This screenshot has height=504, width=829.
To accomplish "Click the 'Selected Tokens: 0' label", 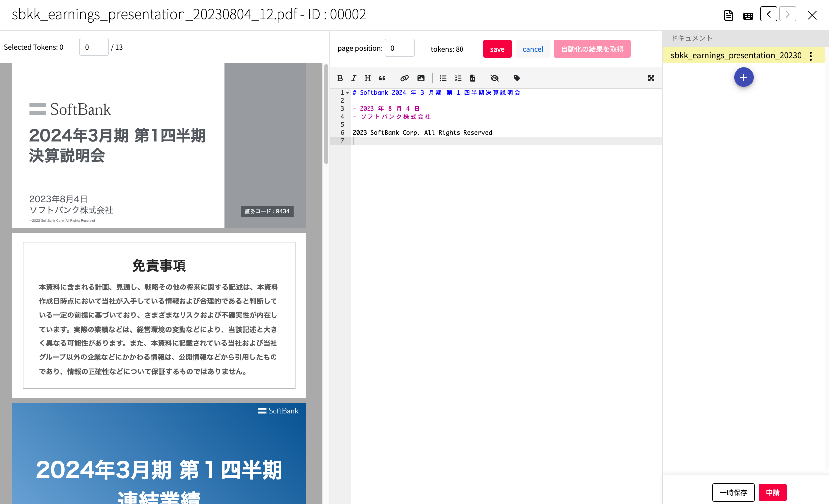I will [33, 47].
